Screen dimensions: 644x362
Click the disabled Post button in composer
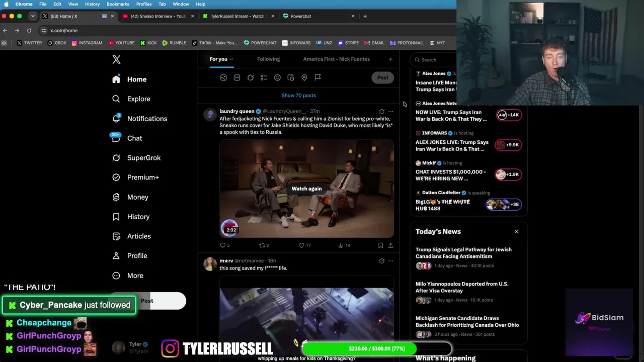[383, 77]
